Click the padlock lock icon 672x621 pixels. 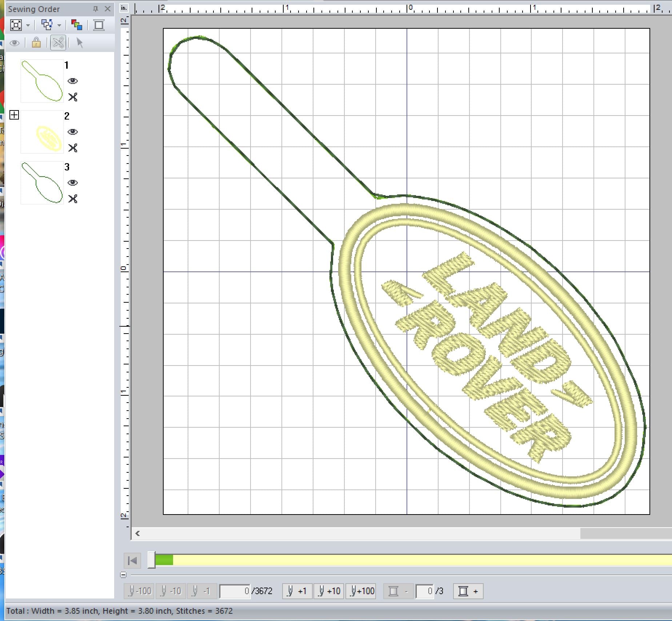(x=36, y=43)
